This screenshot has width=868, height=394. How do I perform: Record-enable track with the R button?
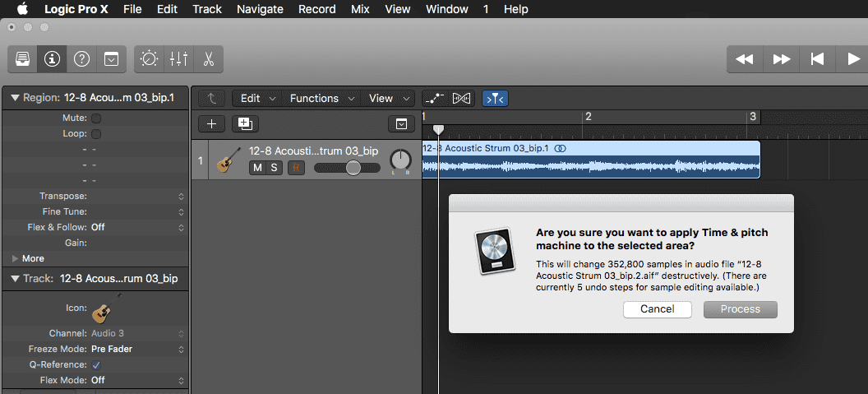pyautogui.click(x=296, y=168)
